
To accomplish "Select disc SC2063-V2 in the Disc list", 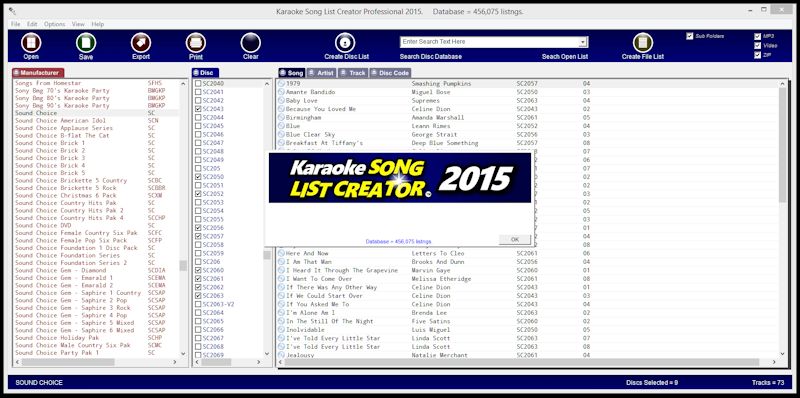I will point(218,304).
